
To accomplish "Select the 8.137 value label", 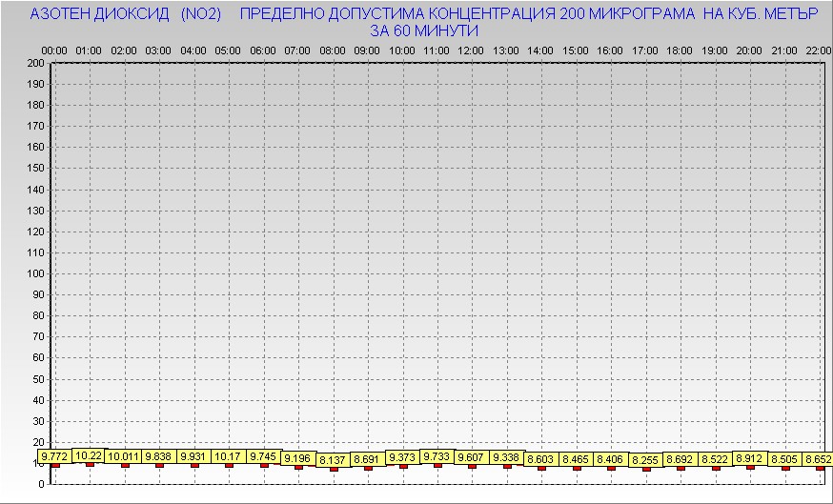I will (x=333, y=460).
